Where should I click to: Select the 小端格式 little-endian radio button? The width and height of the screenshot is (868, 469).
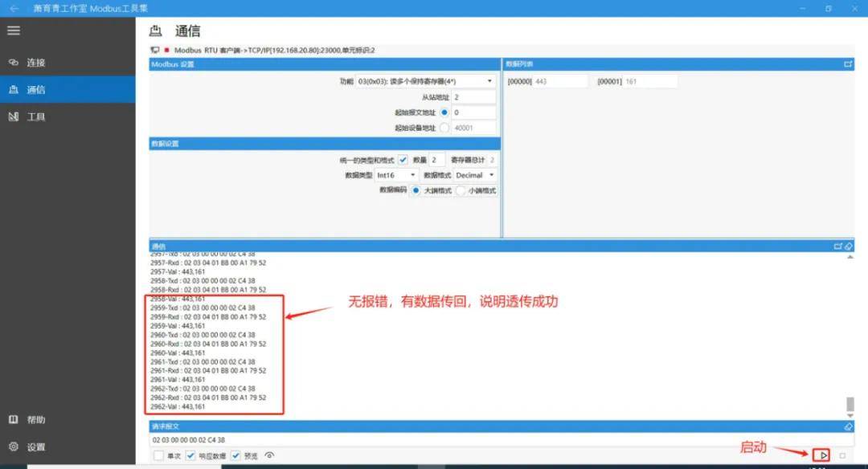(x=461, y=190)
